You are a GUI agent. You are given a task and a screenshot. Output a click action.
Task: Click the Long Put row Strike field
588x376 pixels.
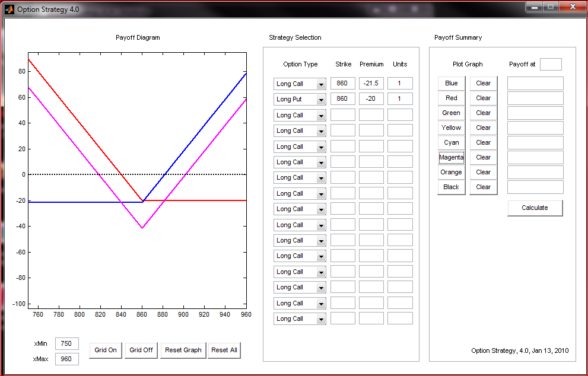pos(343,98)
